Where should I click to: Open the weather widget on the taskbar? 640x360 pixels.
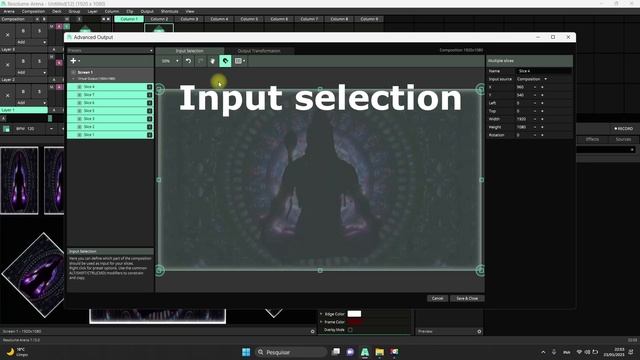coord(16,352)
